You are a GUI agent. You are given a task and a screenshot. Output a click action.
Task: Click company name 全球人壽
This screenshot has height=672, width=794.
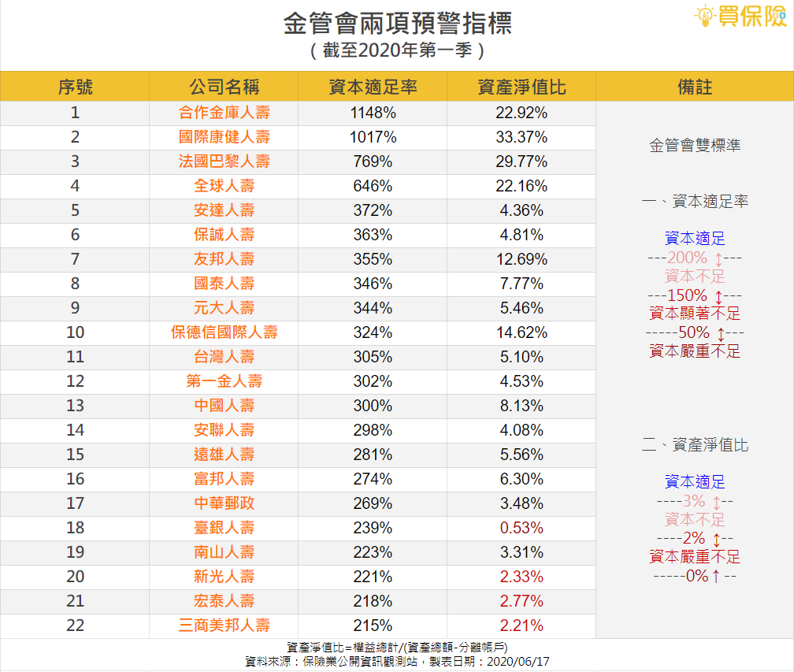pos(224,186)
